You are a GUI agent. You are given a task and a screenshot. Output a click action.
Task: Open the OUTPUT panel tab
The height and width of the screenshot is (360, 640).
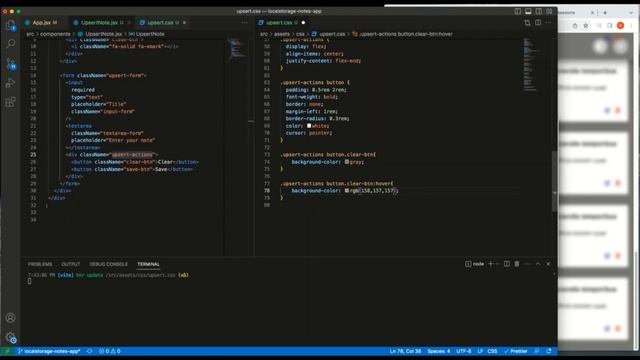(71, 264)
